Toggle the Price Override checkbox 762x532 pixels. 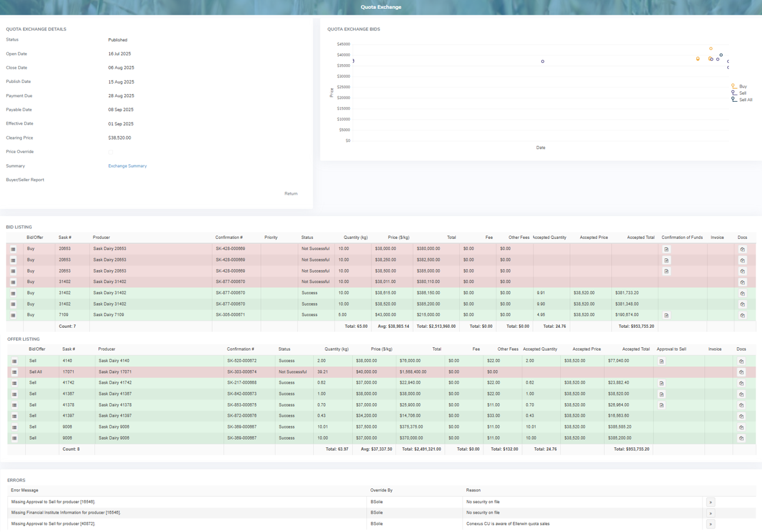[111, 152]
